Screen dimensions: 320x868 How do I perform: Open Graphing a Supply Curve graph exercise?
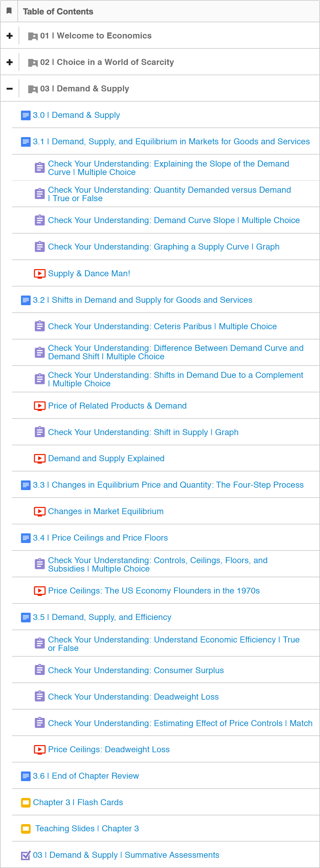coord(164,247)
